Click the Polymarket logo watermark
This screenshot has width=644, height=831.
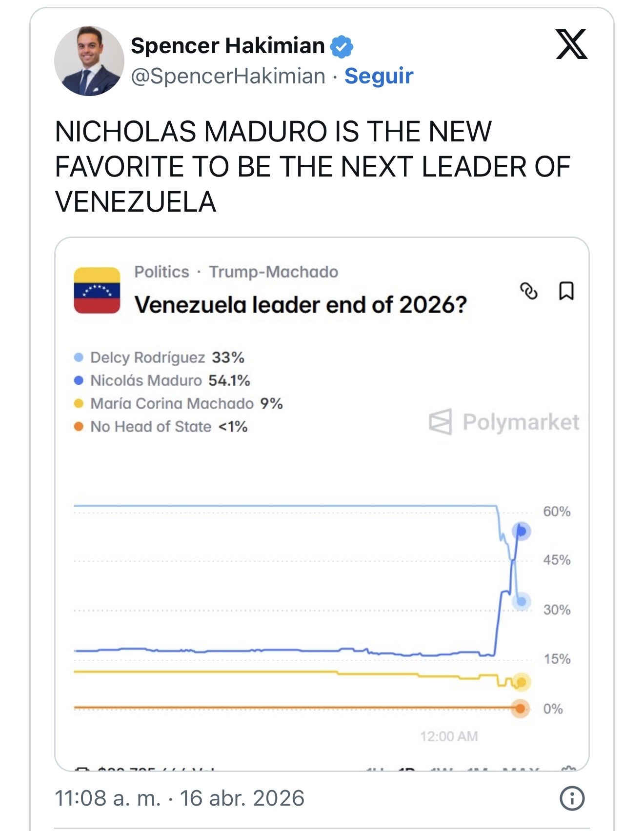coord(504,422)
